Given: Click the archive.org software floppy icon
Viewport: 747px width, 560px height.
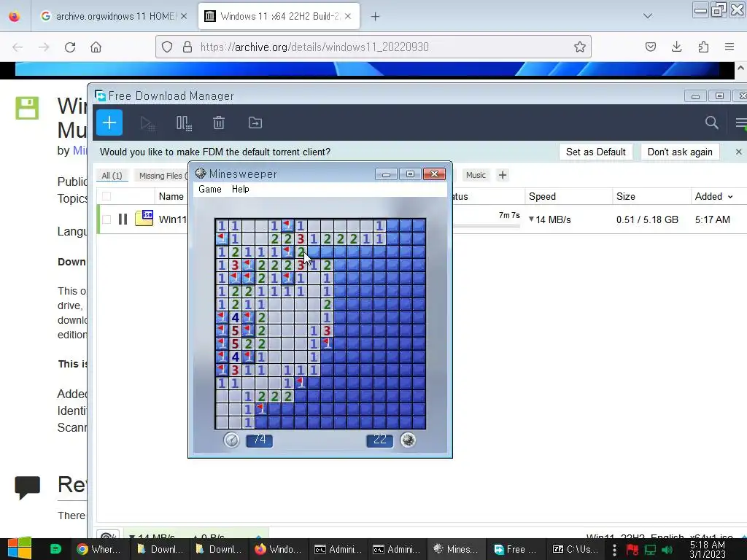Looking at the screenshot, I should click(x=27, y=108).
